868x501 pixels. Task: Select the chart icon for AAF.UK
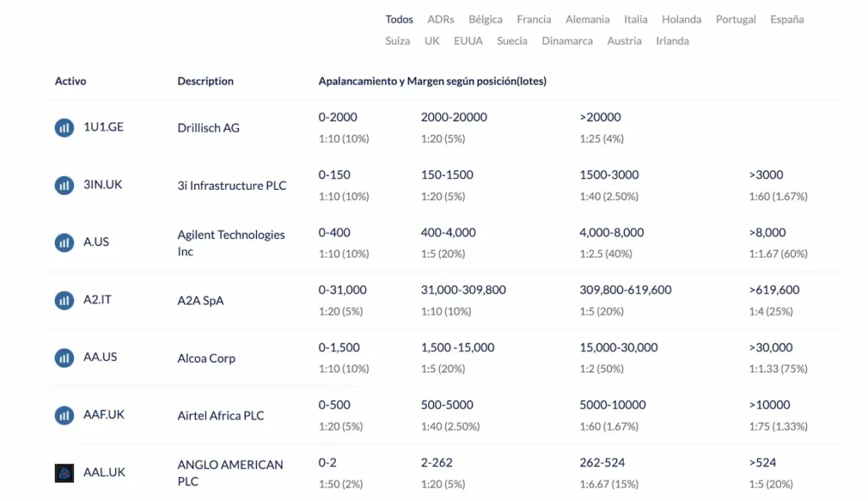(64, 415)
